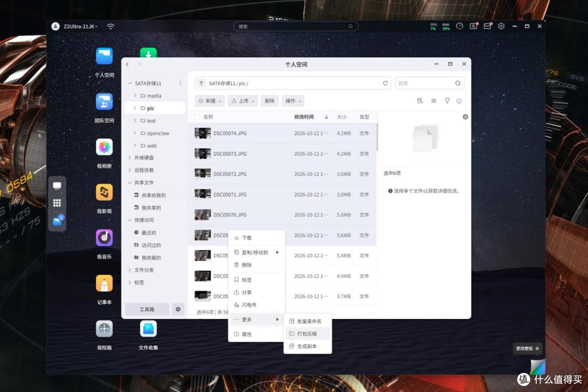Open the sort order icon in toolbar
The height and width of the screenshot is (392, 588).
pos(420,101)
